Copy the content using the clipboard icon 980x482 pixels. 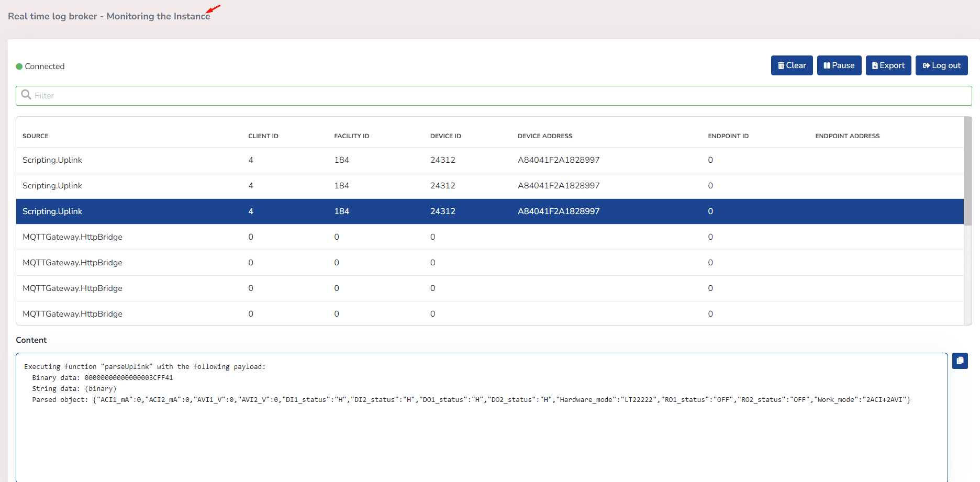point(960,361)
